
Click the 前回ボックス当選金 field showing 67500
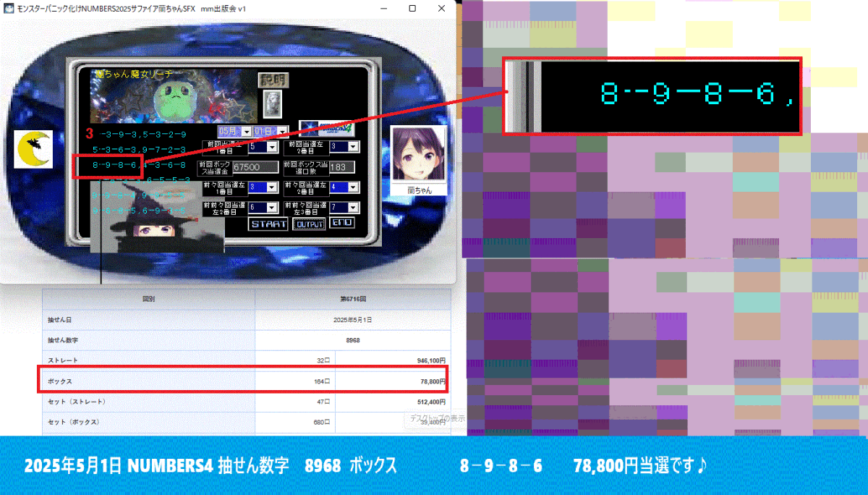tap(255, 167)
